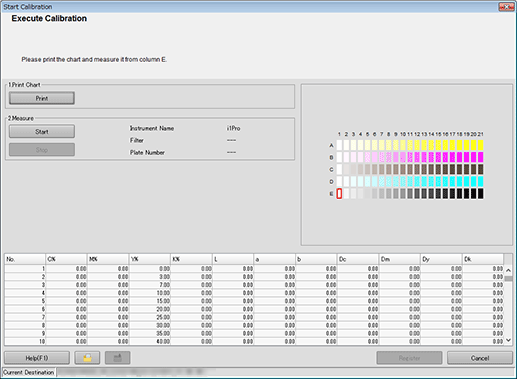
Task: Select the magenta B21 patch
Action: pos(480,157)
